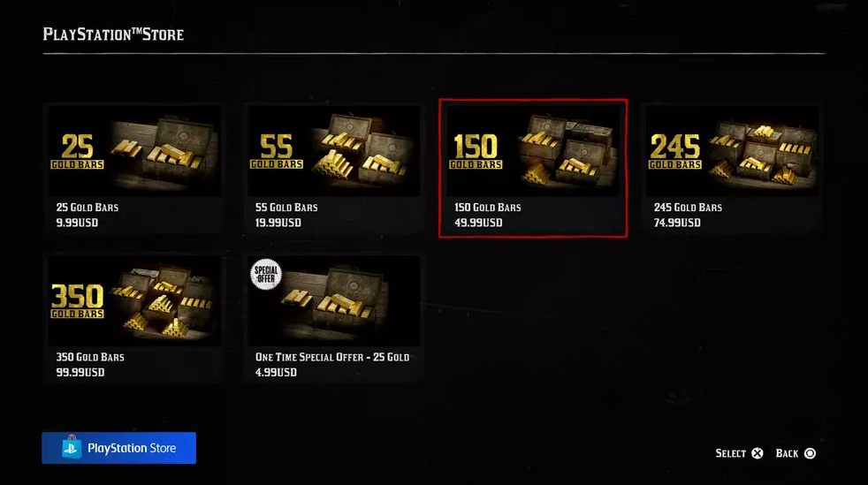Click the PlayStation™Store page heading
The width and height of the screenshot is (868, 485).
pos(113,34)
